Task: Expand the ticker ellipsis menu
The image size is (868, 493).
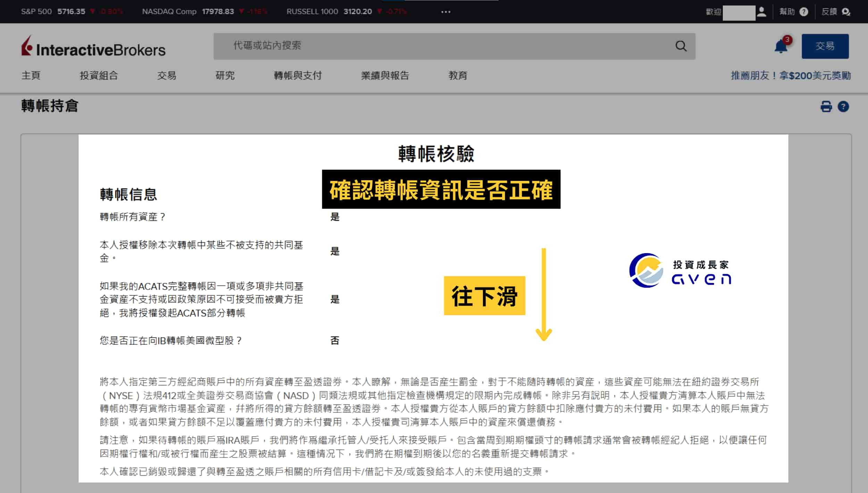Action: tap(446, 12)
